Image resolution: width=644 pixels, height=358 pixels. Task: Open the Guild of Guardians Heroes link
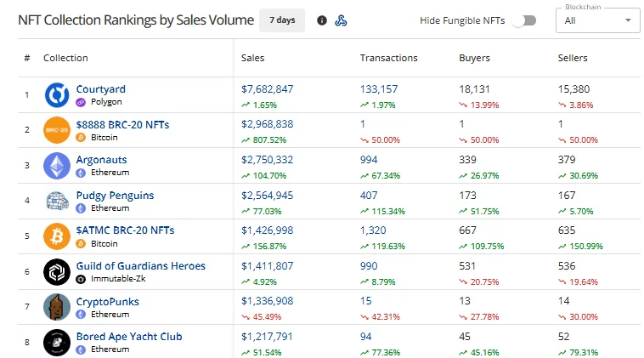point(141,266)
